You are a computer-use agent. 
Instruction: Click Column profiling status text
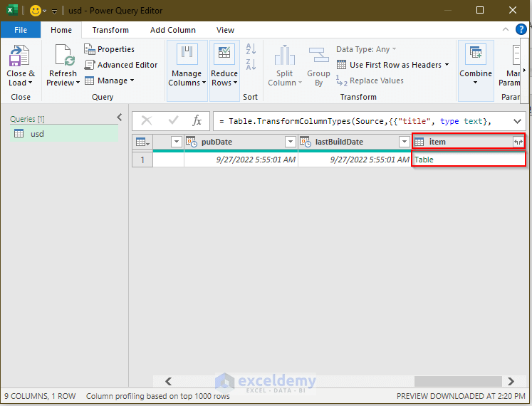tap(158, 396)
